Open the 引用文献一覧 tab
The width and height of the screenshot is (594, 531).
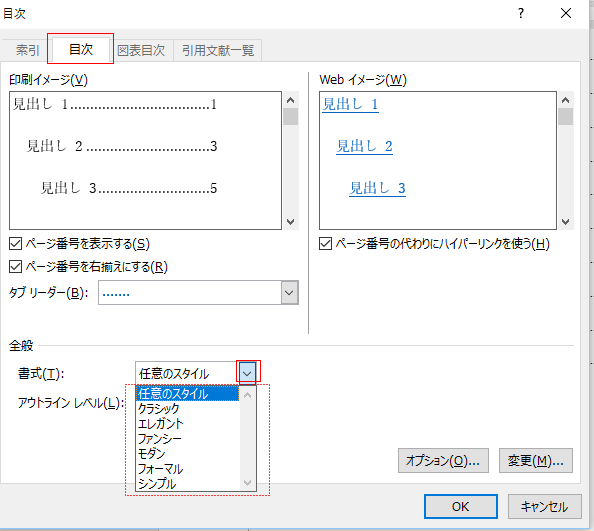pyautogui.click(x=218, y=50)
